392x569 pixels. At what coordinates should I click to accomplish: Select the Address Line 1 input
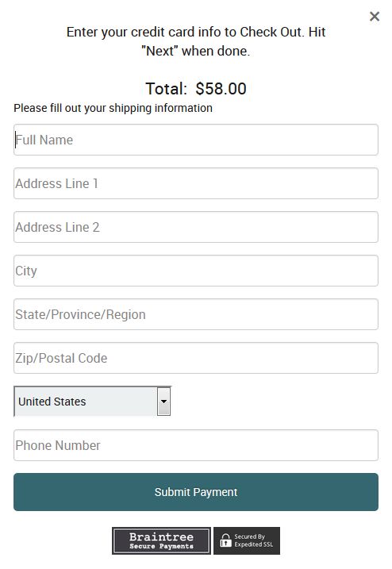pyautogui.click(x=196, y=183)
